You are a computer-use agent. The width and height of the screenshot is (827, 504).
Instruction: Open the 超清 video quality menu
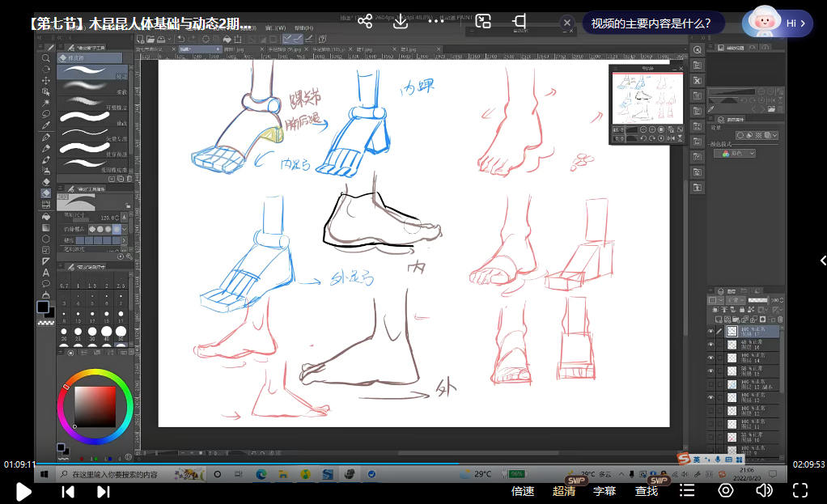tap(564, 490)
